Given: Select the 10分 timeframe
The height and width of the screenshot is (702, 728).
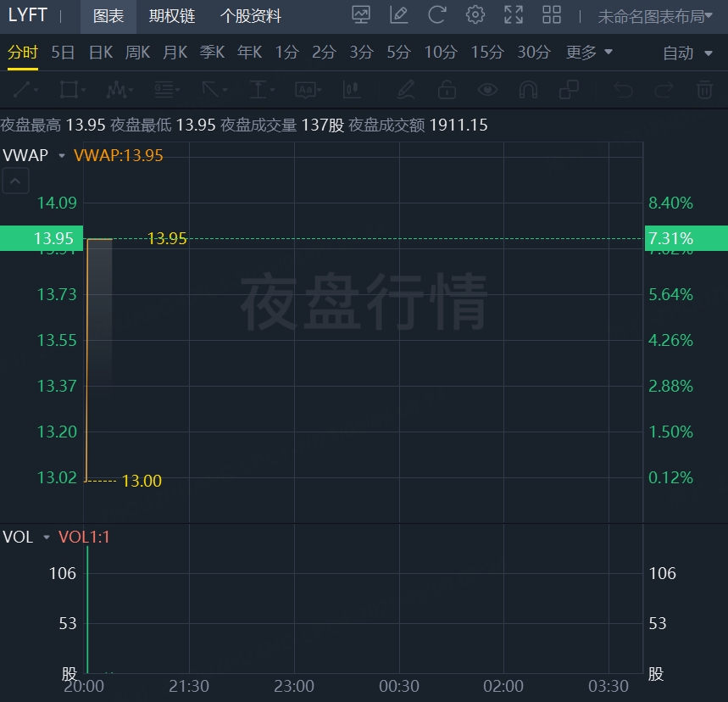Looking at the screenshot, I should pyautogui.click(x=441, y=52).
